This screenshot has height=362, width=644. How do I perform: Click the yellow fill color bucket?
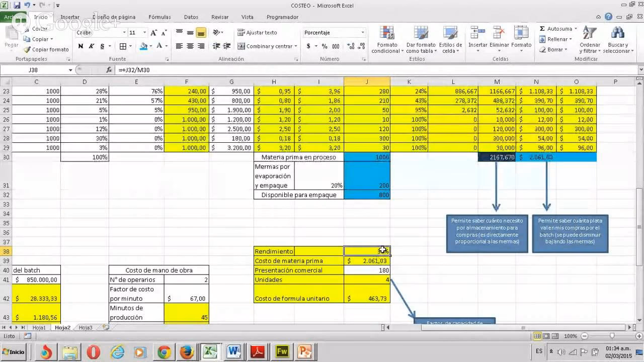point(144,46)
